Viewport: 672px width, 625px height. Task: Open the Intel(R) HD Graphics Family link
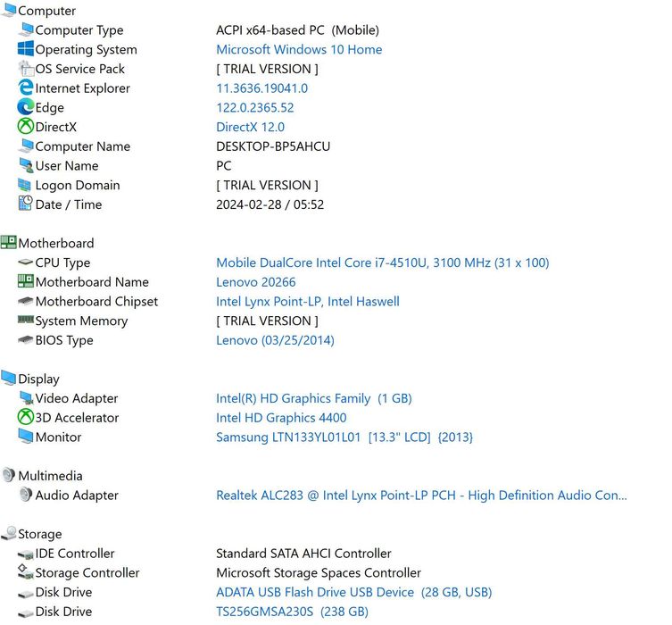314,398
